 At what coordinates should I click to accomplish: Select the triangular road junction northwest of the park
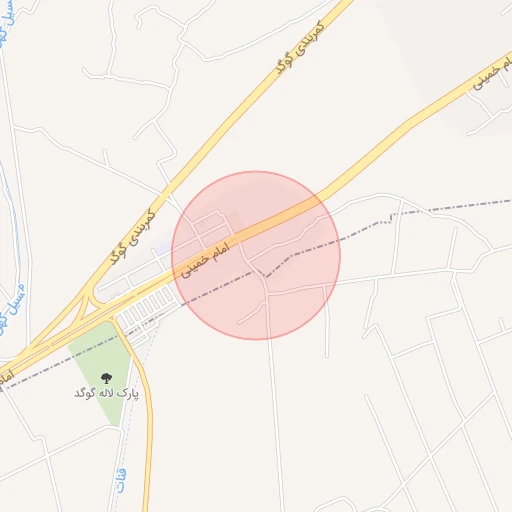point(85,307)
